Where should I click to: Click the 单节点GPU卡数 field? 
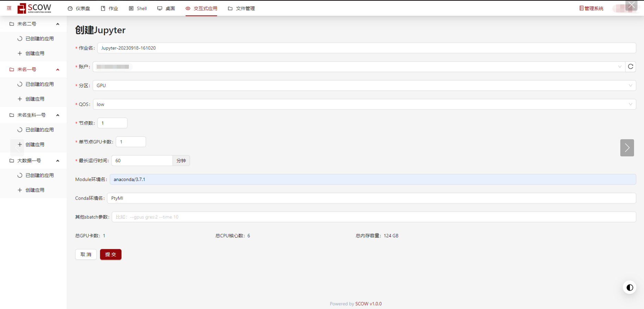131,142
